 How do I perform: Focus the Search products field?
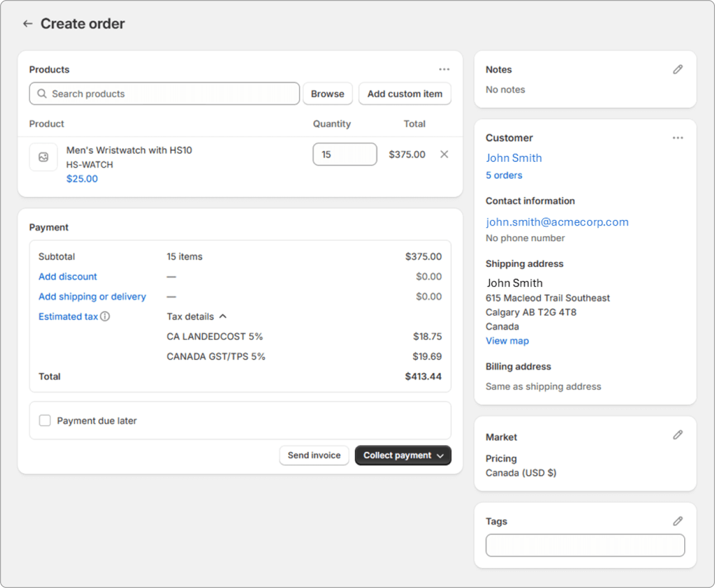(168, 94)
